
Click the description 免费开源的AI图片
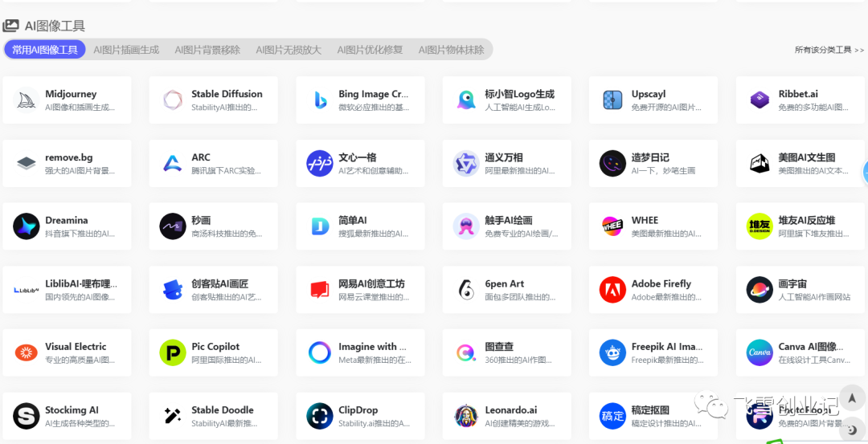[x=666, y=108]
